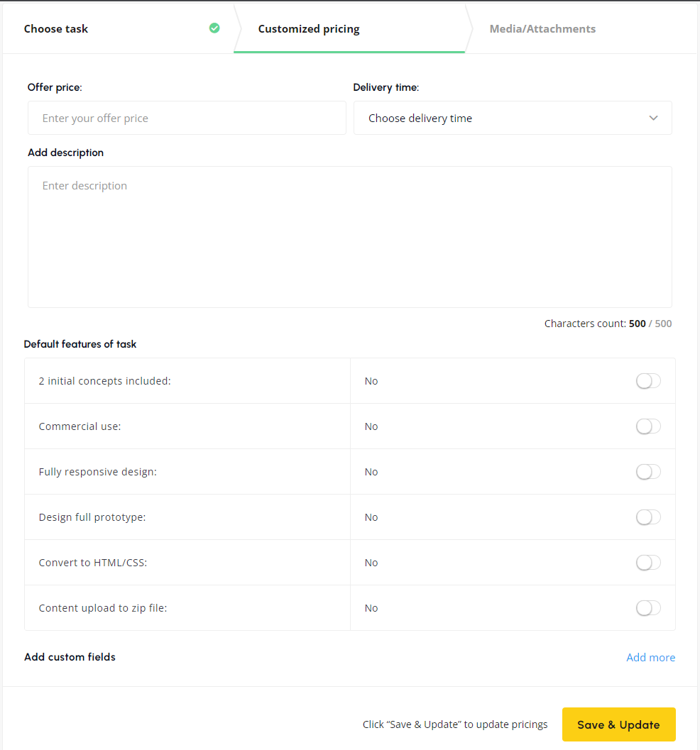Click into the description text area
Viewport: 700px width, 750px height.
(349, 236)
